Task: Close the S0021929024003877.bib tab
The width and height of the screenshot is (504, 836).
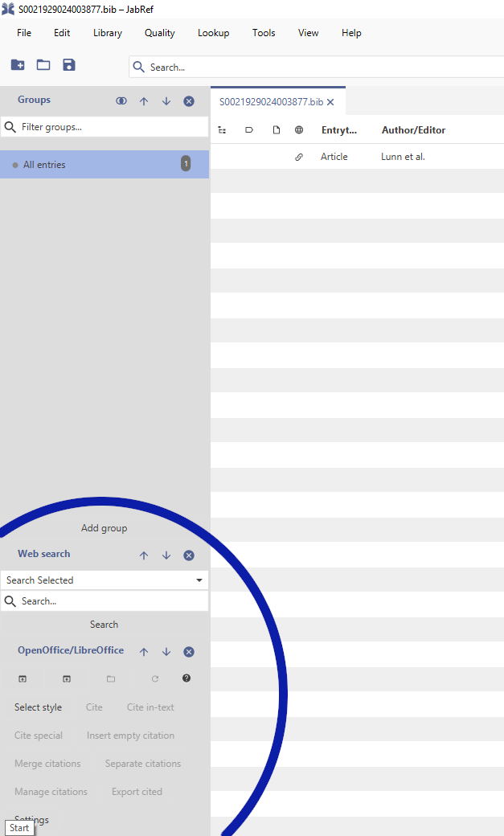Action: [x=330, y=102]
